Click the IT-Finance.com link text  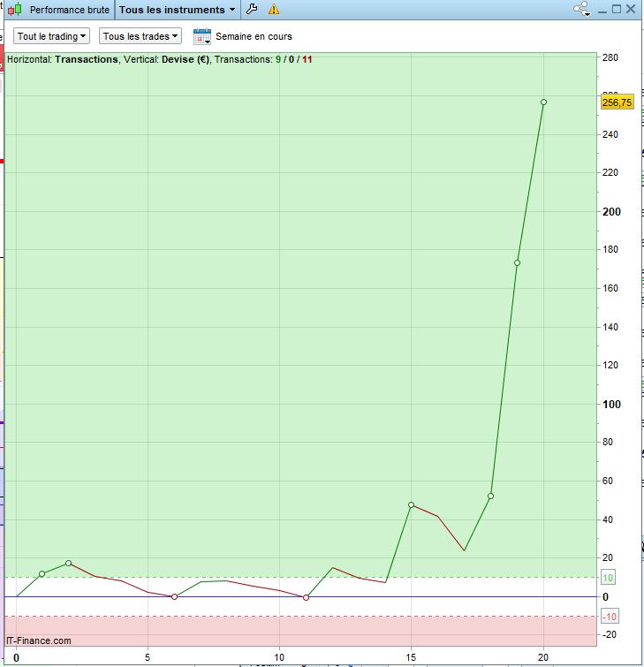click(x=39, y=640)
